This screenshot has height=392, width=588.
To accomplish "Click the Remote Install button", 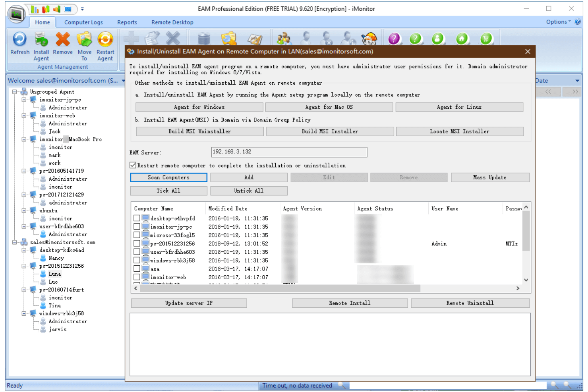I will [350, 303].
